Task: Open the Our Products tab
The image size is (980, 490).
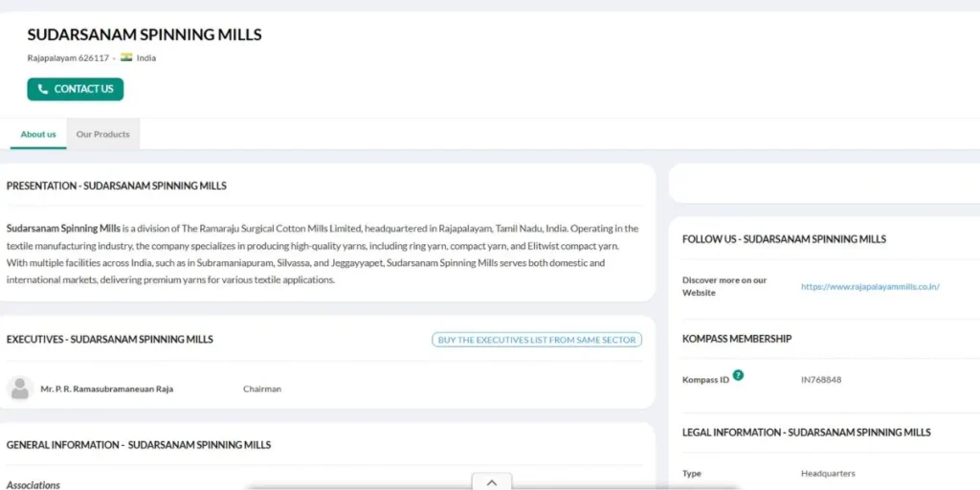Action: (x=102, y=134)
